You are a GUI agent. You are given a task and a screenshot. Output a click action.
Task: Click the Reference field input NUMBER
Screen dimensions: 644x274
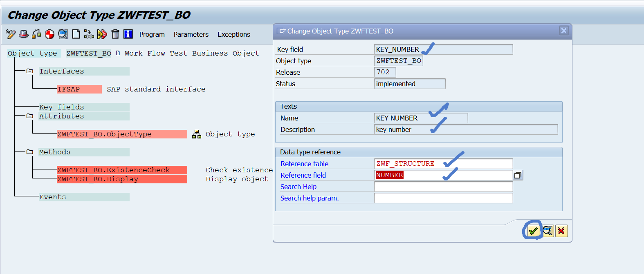[443, 175]
